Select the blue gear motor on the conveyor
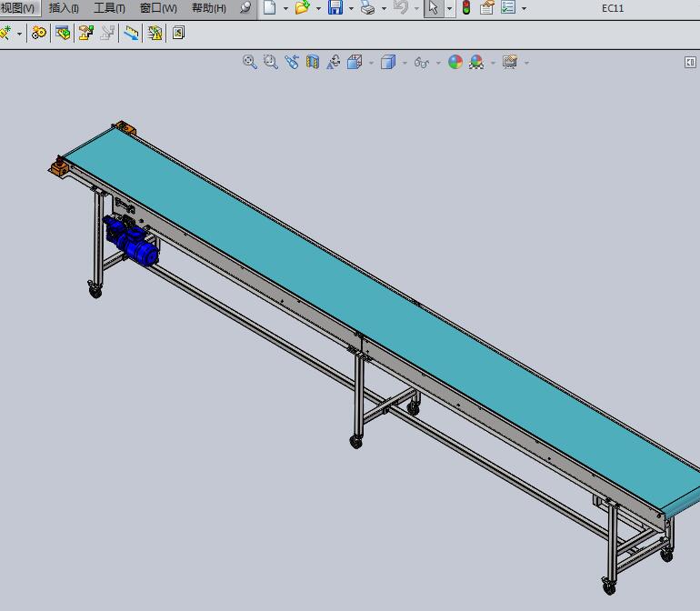Image resolution: width=700 pixels, height=611 pixels. (132, 241)
